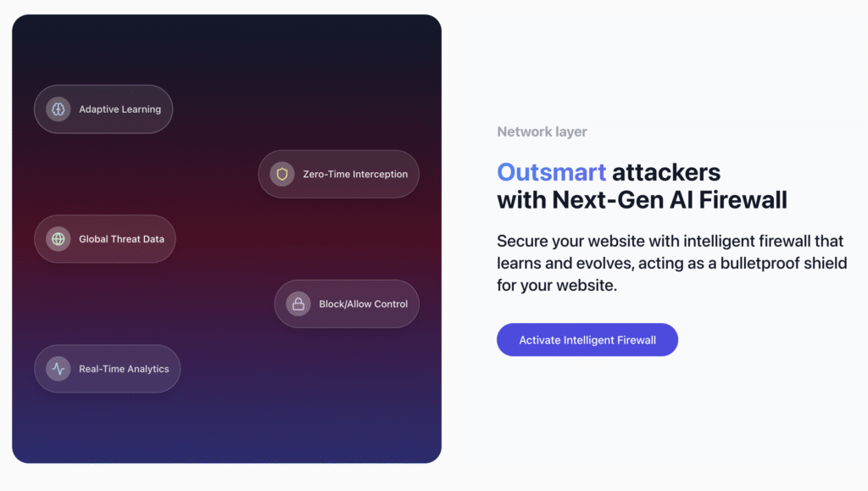Click the pulse waveform Analytics icon
This screenshot has width=868, height=491.
pyautogui.click(x=58, y=369)
